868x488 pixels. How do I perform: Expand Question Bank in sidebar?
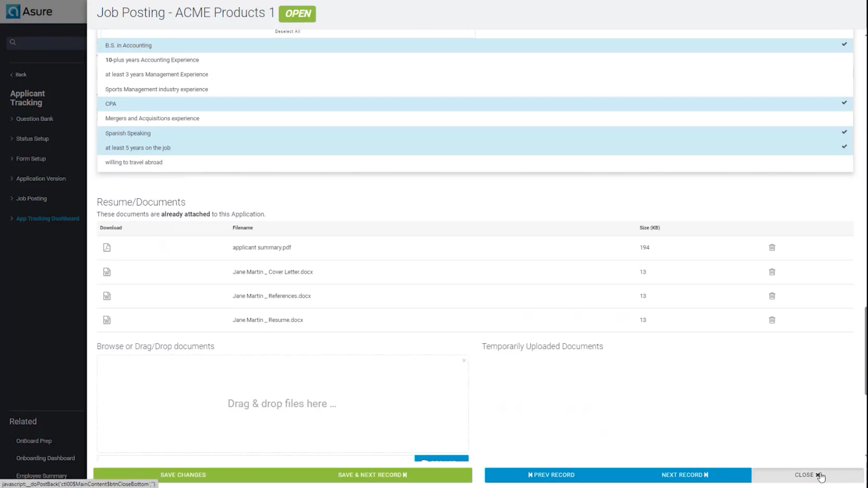point(34,119)
